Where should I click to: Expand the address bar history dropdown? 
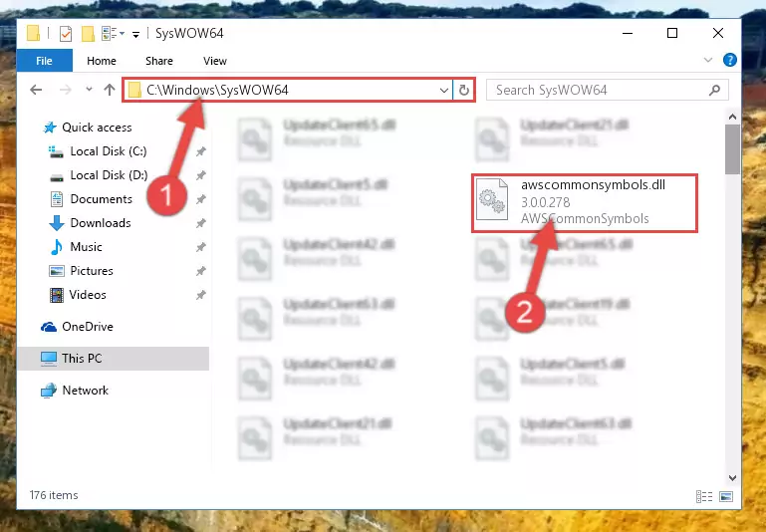tap(443, 90)
